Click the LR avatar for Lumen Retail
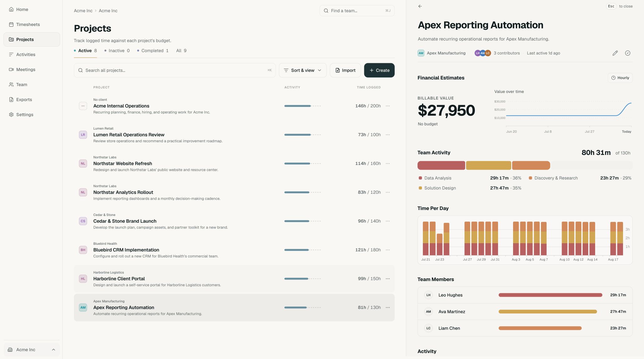The height and width of the screenshot is (359, 644). coord(83,135)
